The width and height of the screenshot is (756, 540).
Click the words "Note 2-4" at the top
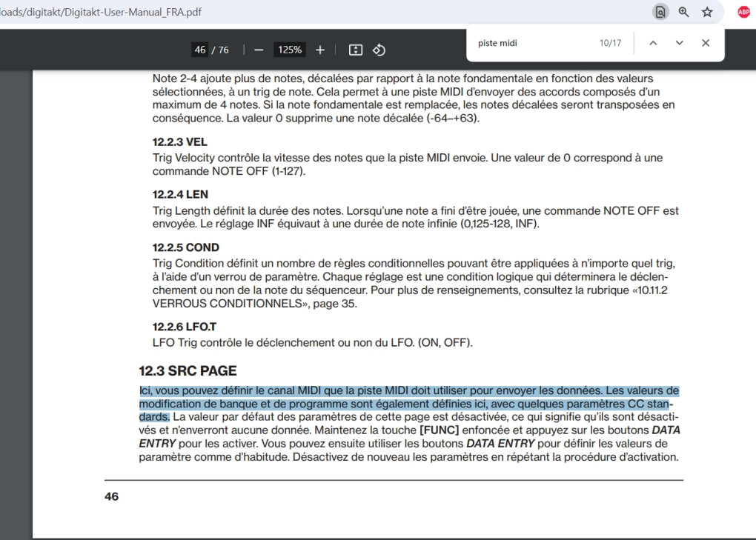[174, 79]
